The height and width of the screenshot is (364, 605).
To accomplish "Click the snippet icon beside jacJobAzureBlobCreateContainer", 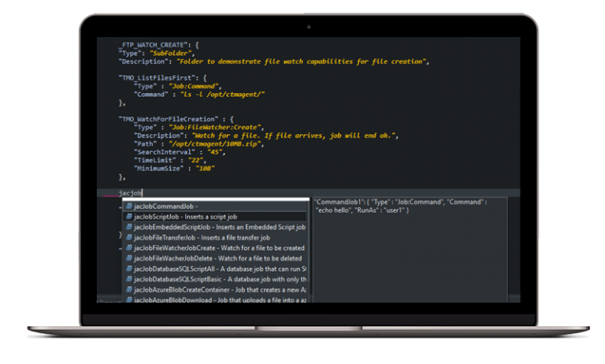I will tap(129, 289).
